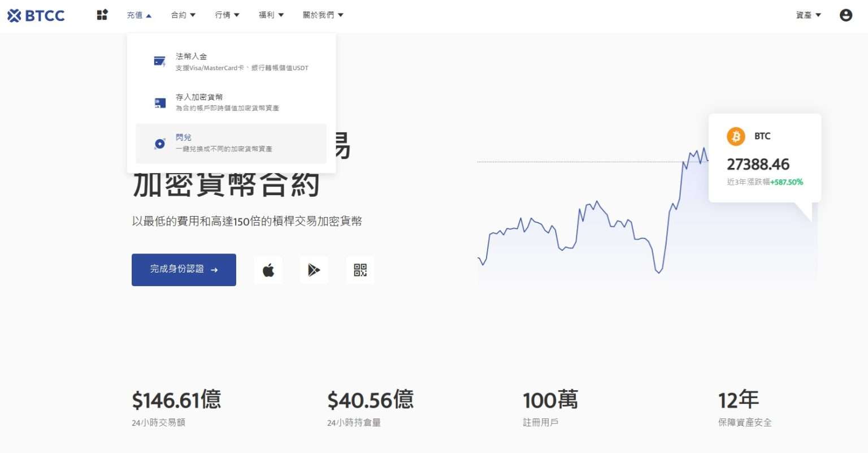
Task: Expand the 合約 dropdown menu
Action: [182, 15]
